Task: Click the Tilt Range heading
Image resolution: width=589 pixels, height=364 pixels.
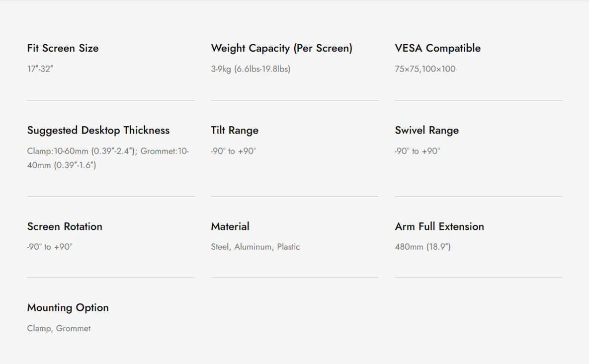Action: (x=235, y=130)
